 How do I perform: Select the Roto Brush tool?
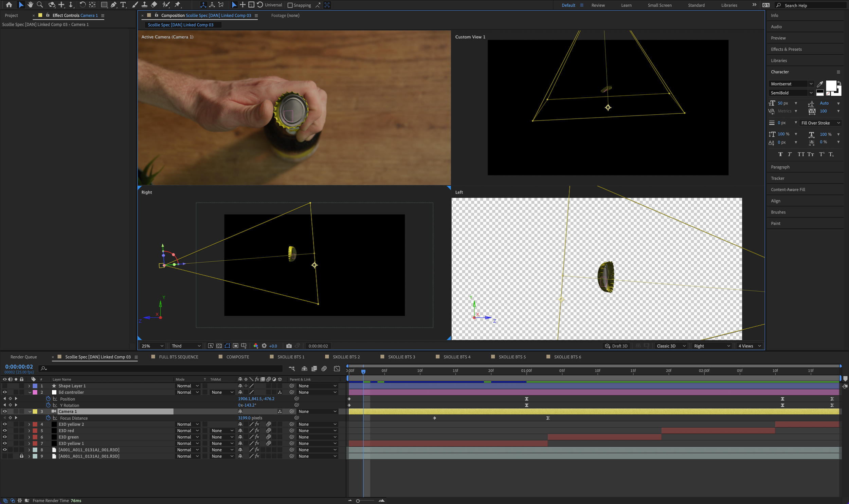click(166, 5)
